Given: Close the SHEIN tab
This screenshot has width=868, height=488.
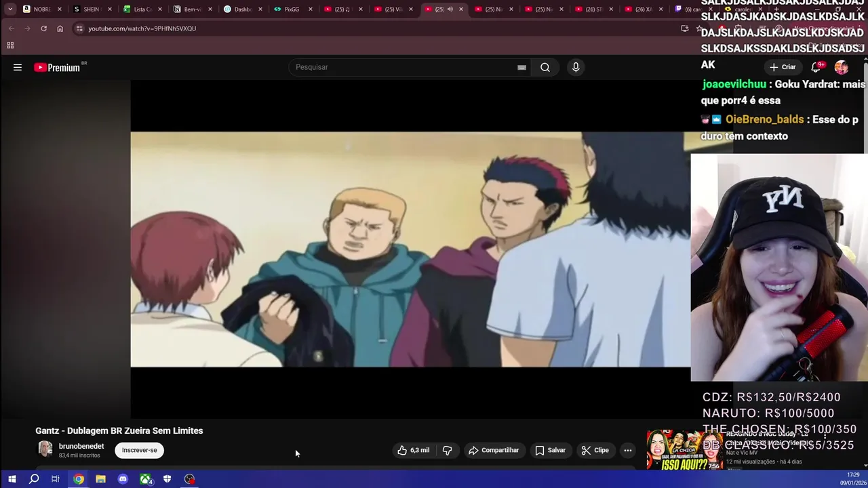Looking at the screenshot, I should (110, 9).
